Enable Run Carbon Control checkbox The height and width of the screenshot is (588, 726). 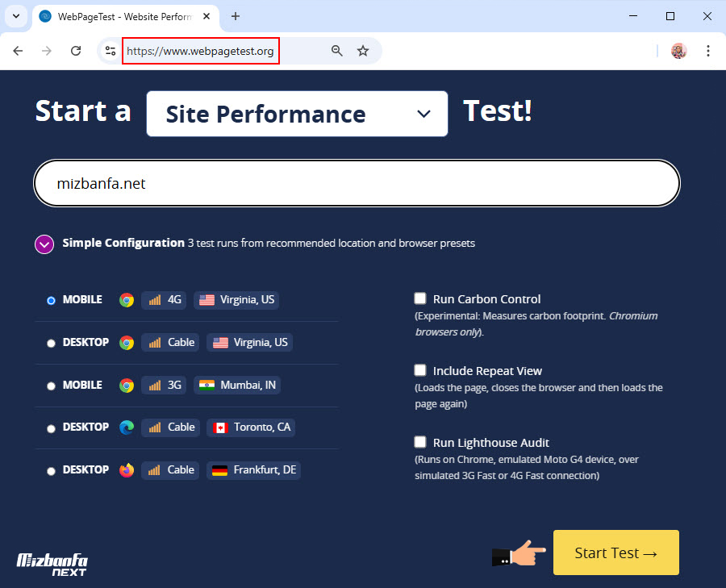pos(420,298)
